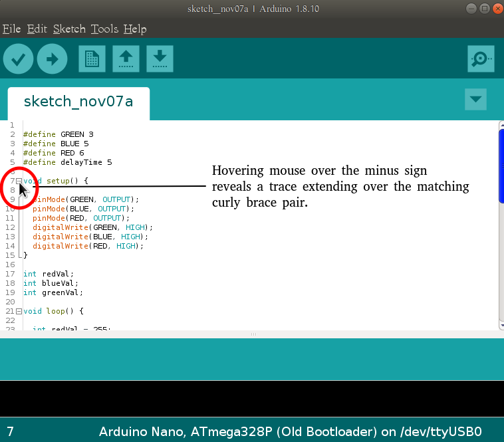Click the Upload arrow button
The width and height of the screenshot is (504, 442).
pyautogui.click(x=53, y=59)
